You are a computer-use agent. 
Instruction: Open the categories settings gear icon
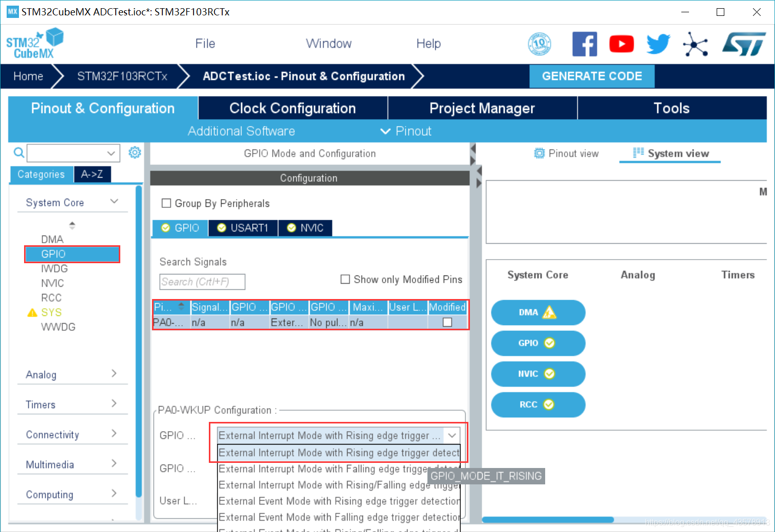pos(135,153)
